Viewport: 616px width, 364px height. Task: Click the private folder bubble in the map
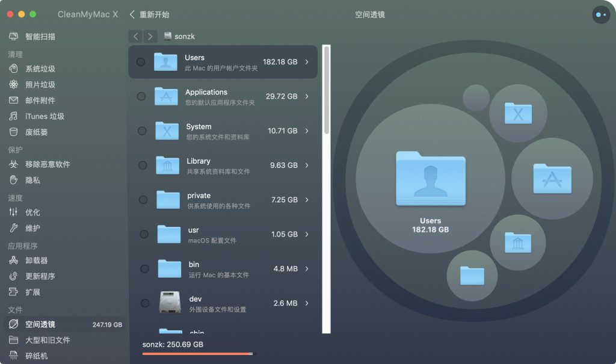(x=472, y=276)
